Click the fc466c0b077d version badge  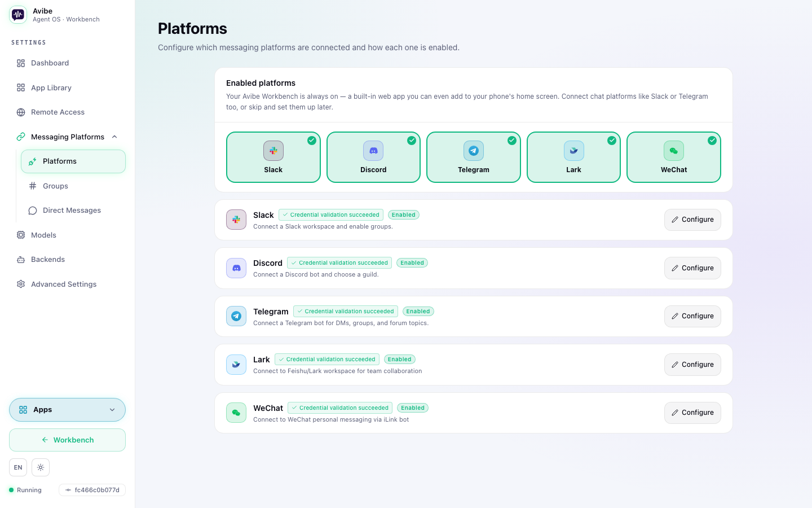point(92,490)
